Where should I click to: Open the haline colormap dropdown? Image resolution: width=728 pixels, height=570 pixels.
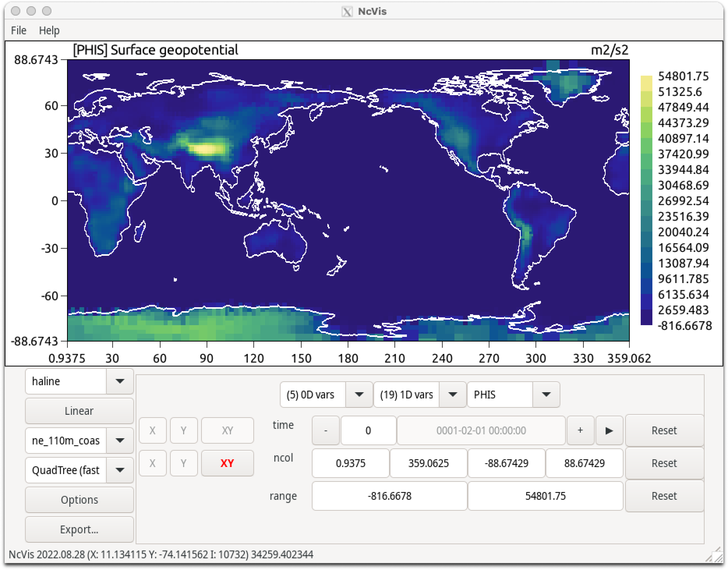point(120,381)
